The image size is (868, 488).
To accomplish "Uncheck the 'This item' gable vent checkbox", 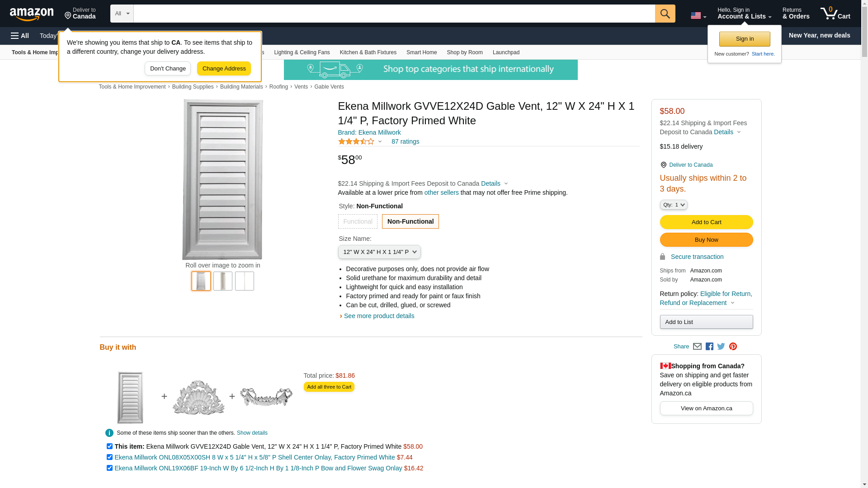I will pos(109,446).
